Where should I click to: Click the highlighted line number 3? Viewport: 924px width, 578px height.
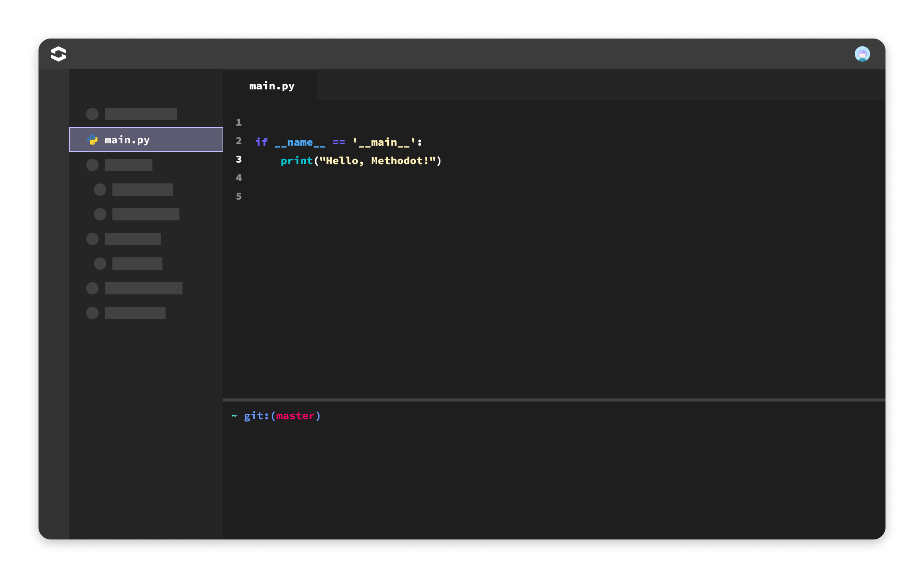point(239,160)
